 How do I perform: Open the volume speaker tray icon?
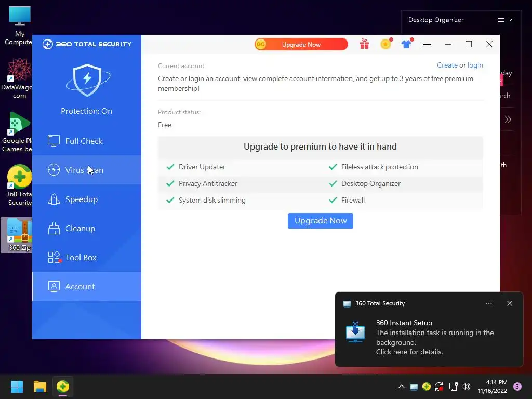pyautogui.click(x=466, y=387)
